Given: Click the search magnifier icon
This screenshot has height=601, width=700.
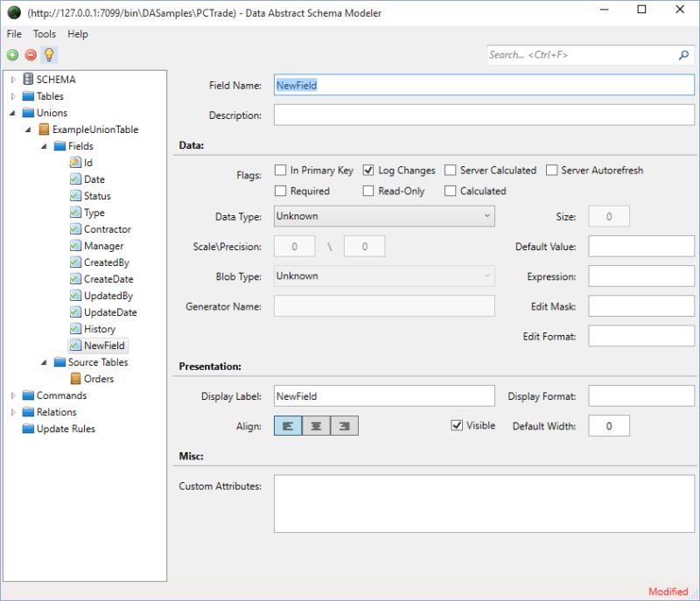Looking at the screenshot, I should click(683, 55).
